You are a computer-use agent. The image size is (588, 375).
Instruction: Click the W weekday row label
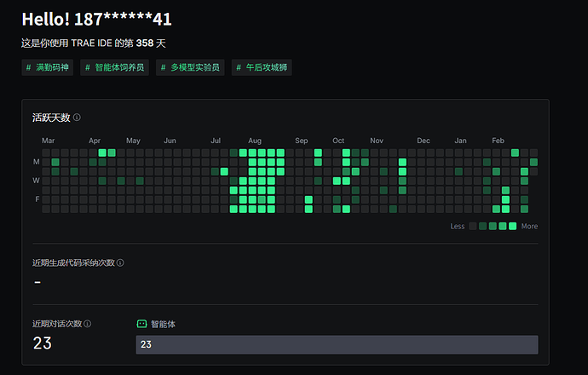coord(36,181)
